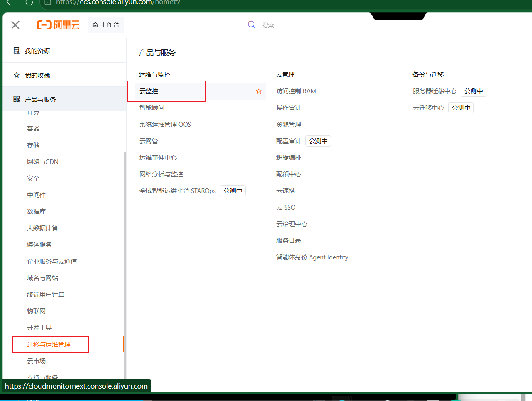Select the 数据库 category
This screenshot has height=401, width=532.
point(37,211)
